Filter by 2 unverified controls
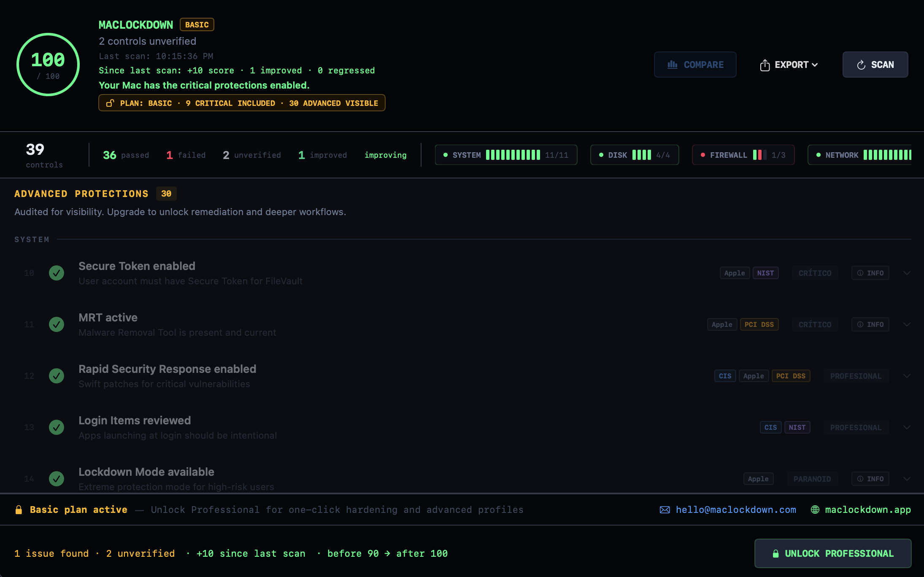Viewport: 924px width, 577px height. point(251,155)
